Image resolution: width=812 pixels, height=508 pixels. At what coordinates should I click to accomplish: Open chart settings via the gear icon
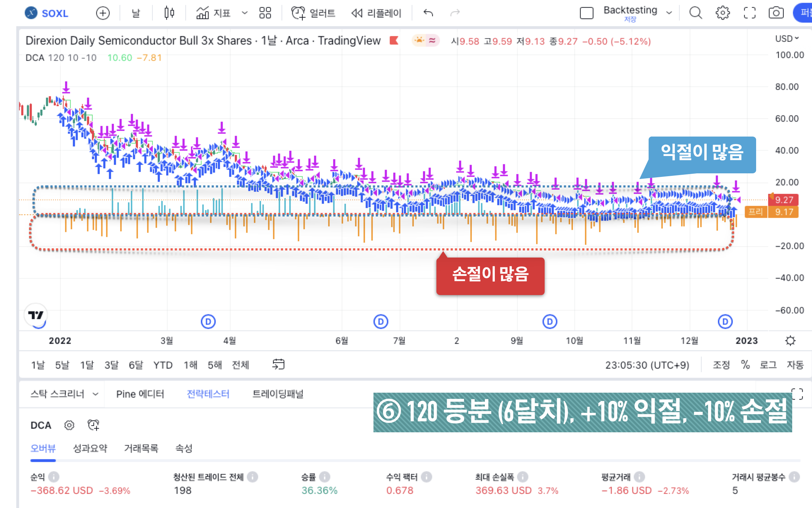(x=723, y=13)
